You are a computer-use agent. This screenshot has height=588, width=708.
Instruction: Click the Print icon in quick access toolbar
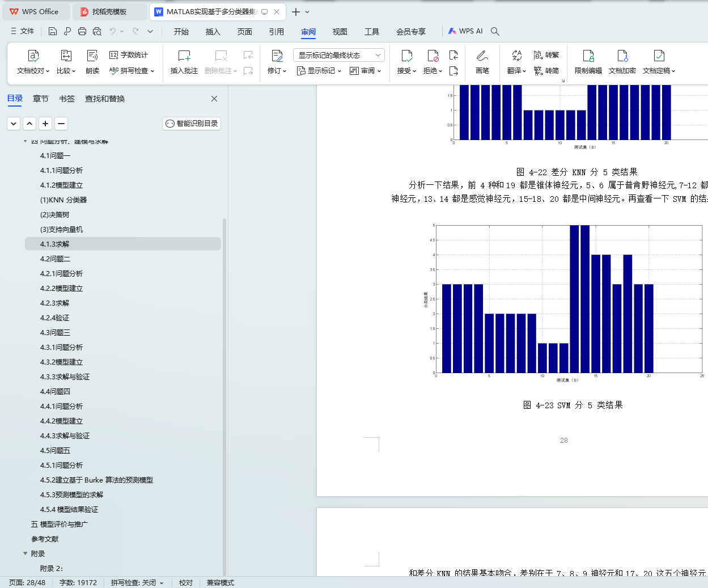(x=82, y=31)
